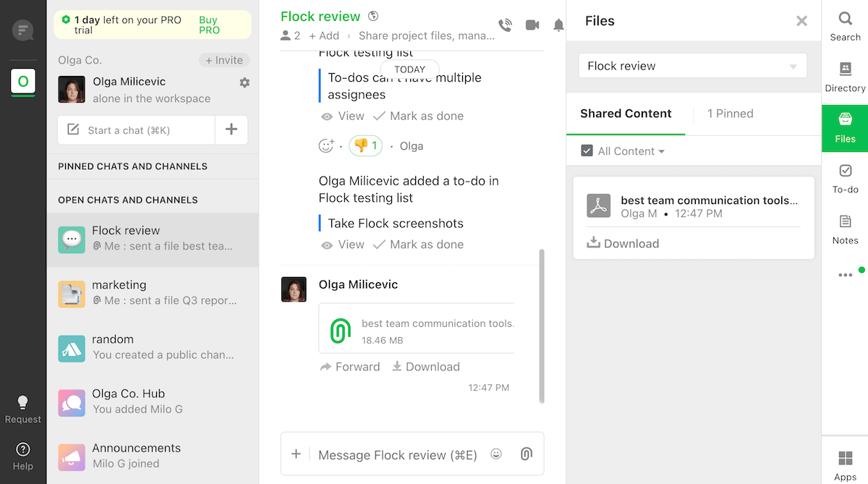Open the Notes panel
Screen dimensions: 868x484
tap(845, 229)
